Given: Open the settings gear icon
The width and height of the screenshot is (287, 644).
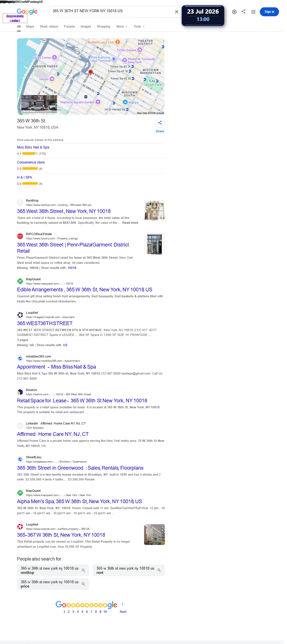Looking at the screenshot, I should [x=234, y=12].
